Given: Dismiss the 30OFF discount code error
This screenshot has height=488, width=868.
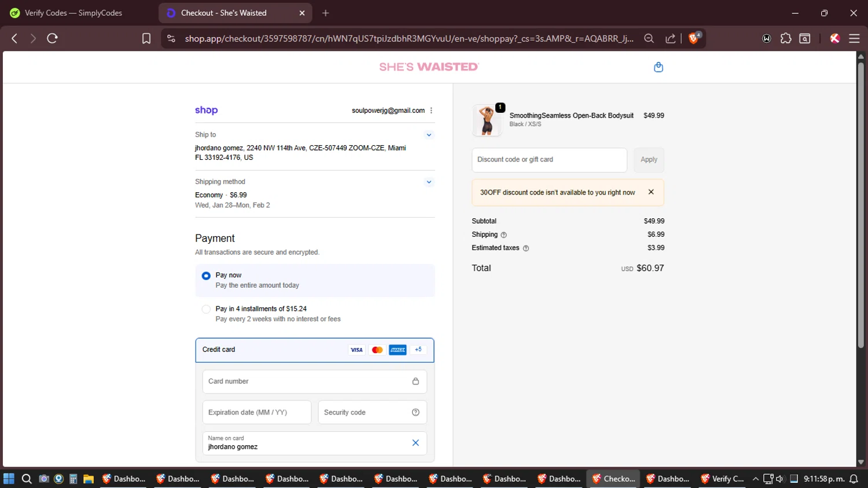Looking at the screenshot, I should [x=651, y=192].
